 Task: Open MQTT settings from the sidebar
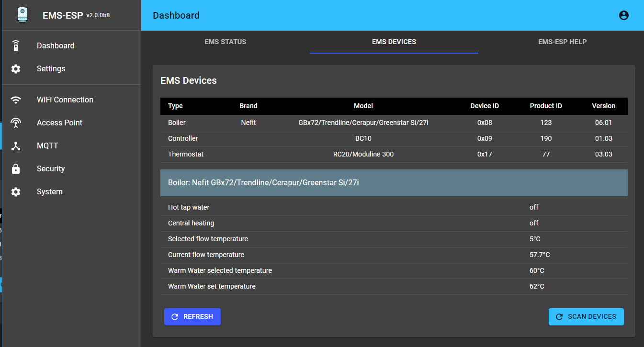pyautogui.click(x=47, y=146)
